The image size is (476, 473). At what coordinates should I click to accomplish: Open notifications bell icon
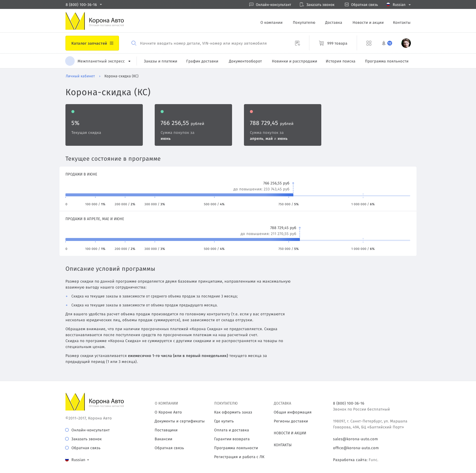(x=384, y=43)
